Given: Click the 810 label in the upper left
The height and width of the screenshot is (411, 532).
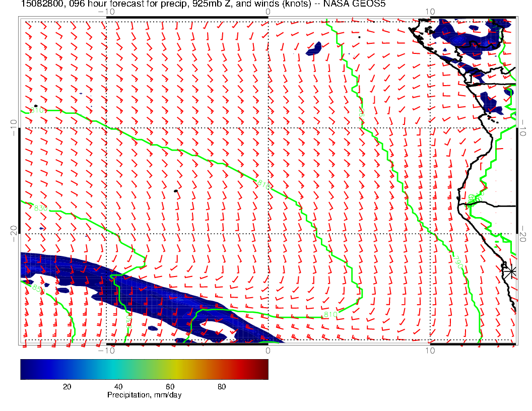Looking at the screenshot, I should [x=38, y=110].
